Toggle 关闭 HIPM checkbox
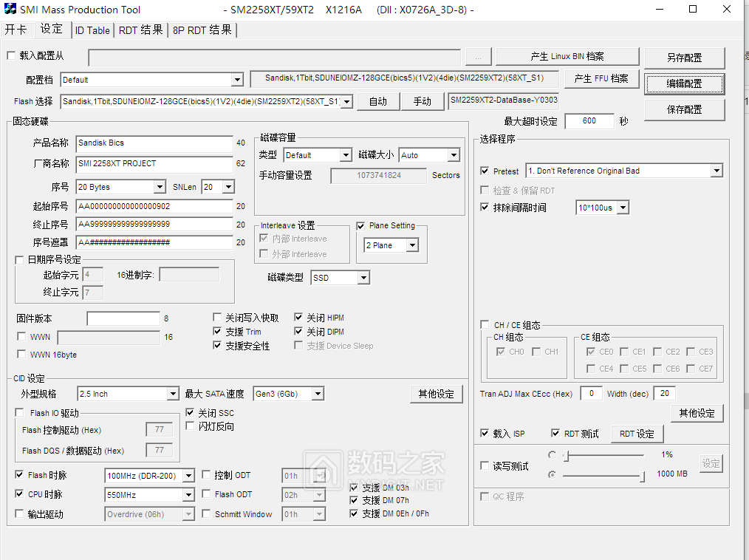The width and height of the screenshot is (749, 560). pyautogui.click(x=298, y=317)
